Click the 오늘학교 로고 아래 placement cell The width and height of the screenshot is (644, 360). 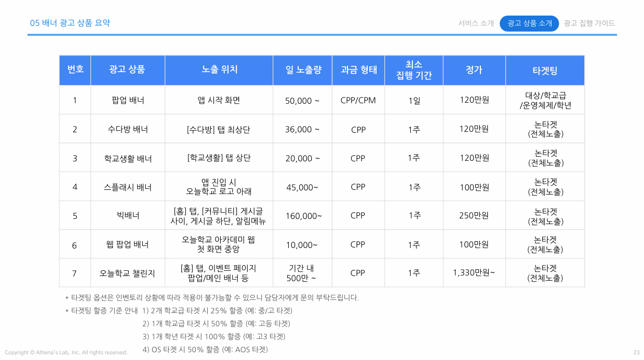pyautogui.click(x=219, y=187)
